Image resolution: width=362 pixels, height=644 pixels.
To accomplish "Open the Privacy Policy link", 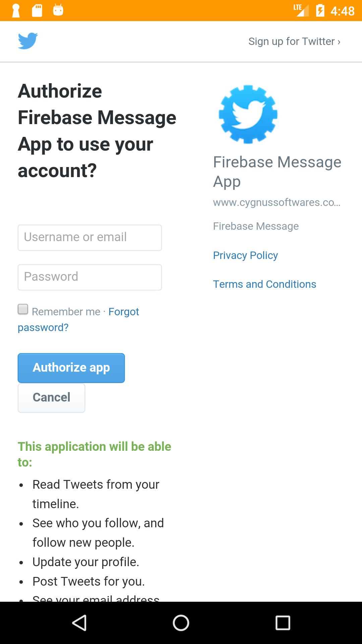I will pos(245,255).
